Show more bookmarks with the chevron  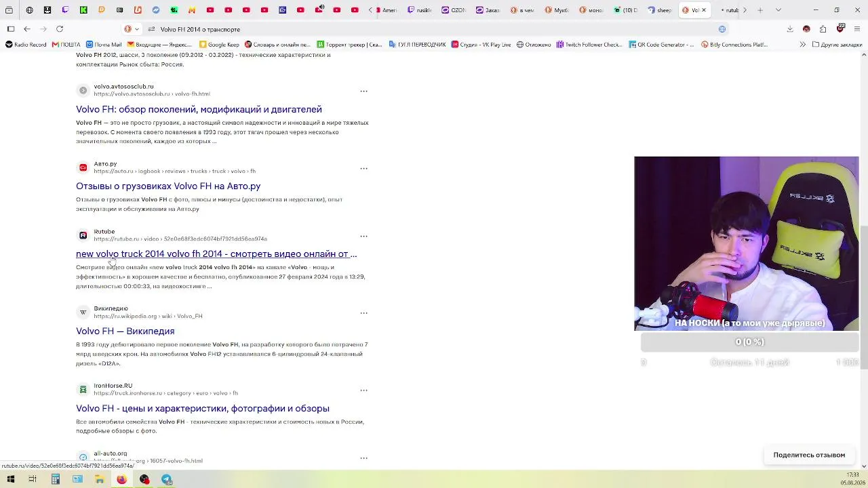coord(803,45)
